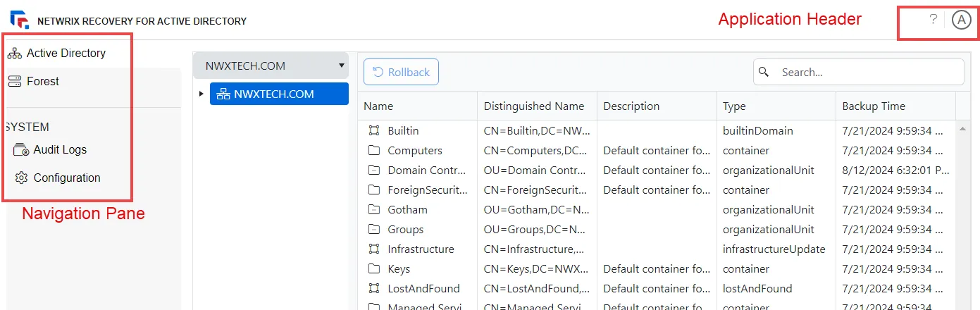The image size is (980, 310).
Task: Click OU=Groups distinguished name cell
Action: pyautogui.click(x=535, y=229)
